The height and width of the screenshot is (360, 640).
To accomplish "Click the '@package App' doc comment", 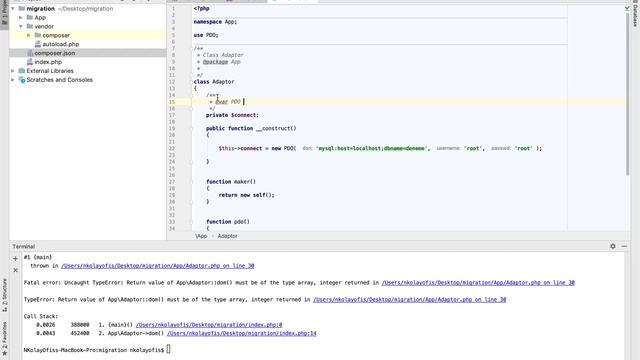I will pos(221,62).
